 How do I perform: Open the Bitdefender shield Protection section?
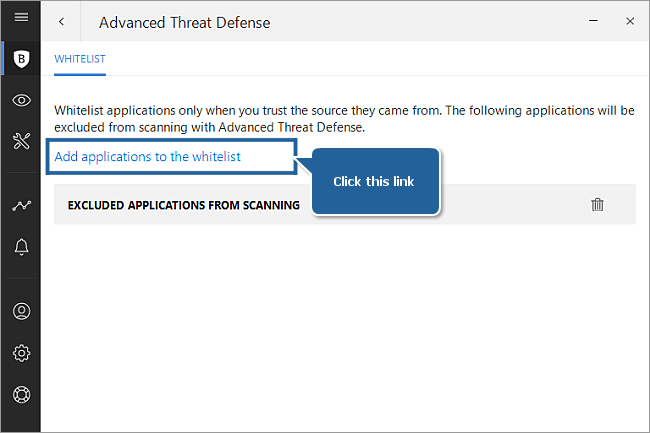[21, 59]
